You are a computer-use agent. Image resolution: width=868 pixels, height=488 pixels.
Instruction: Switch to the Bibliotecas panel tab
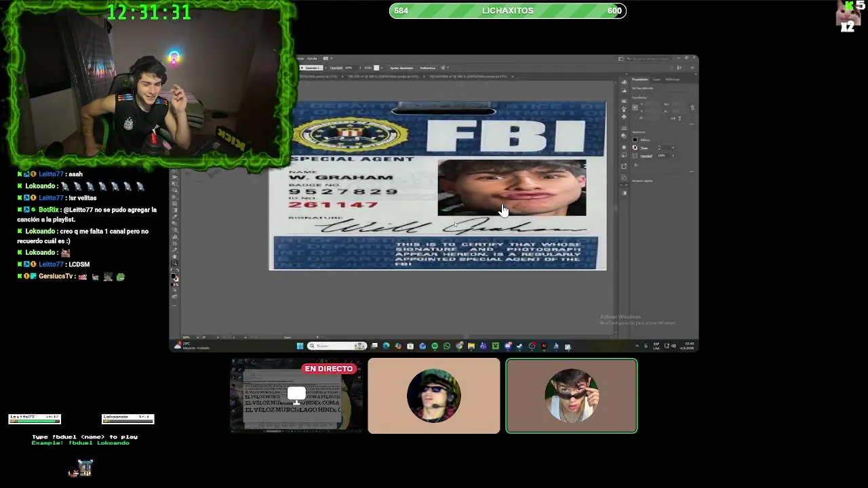tap(673, 79)
